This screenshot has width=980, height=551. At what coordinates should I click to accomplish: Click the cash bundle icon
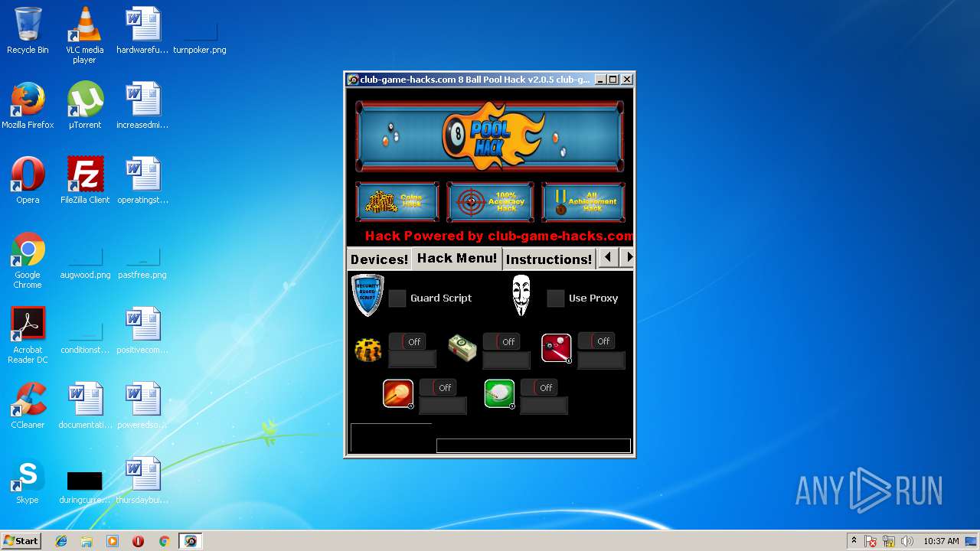(462, 349)
